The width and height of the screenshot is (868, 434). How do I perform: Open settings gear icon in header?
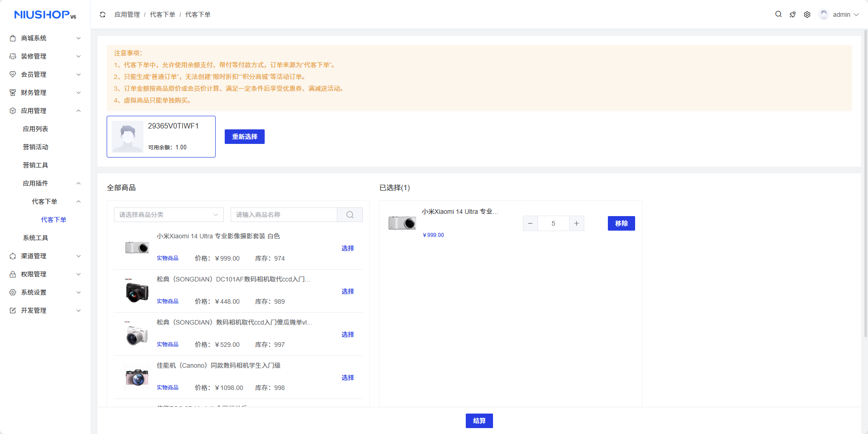pyautogui.click(x=807, y=15)
